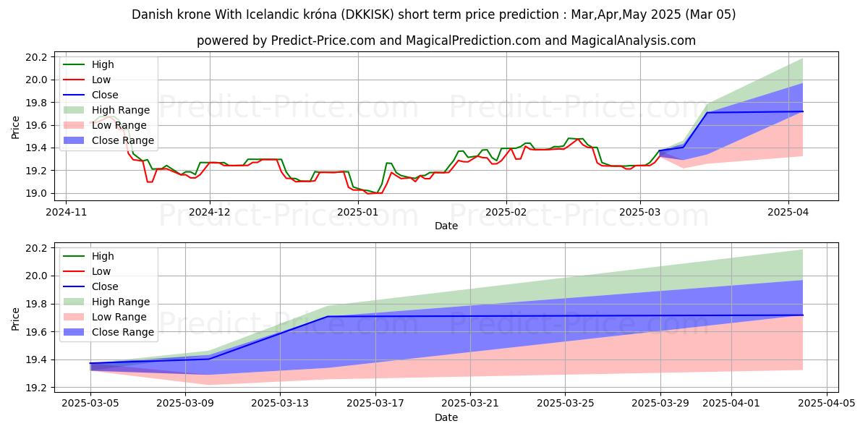This screenshot has height=434, width=868.
Task: Click the pink Low Range swatch in bottom legend
Action: click(x=74, y=317)
